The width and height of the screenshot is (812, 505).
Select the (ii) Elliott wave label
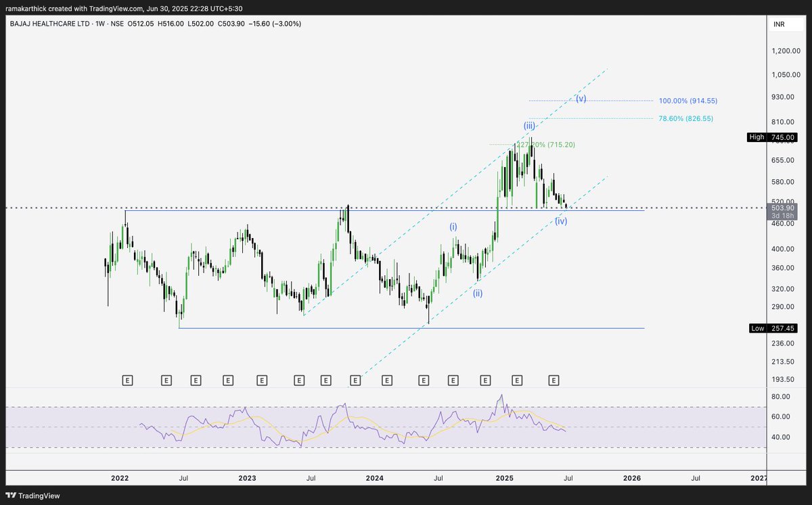click(478, 293)
